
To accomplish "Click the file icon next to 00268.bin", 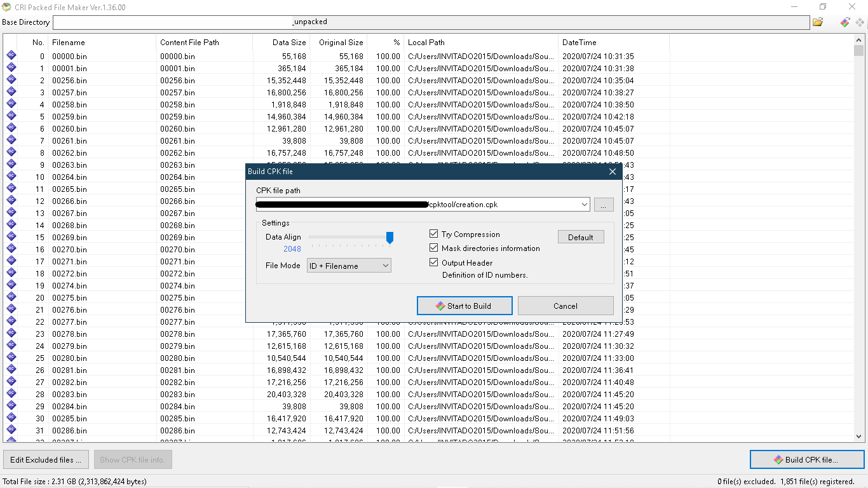I will (11, 225).
